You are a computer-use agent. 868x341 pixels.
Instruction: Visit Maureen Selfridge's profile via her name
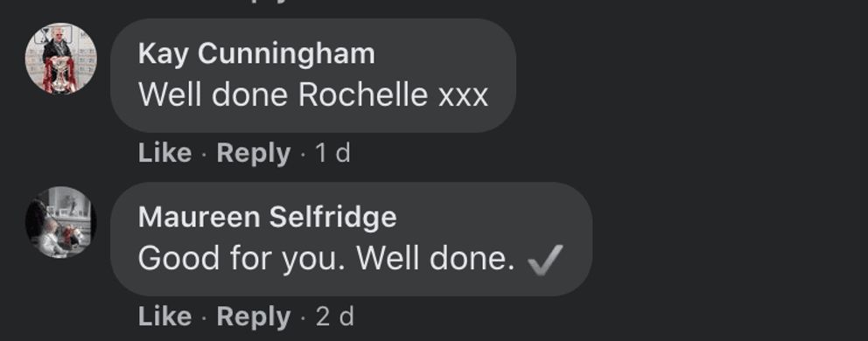pos(268,217)
